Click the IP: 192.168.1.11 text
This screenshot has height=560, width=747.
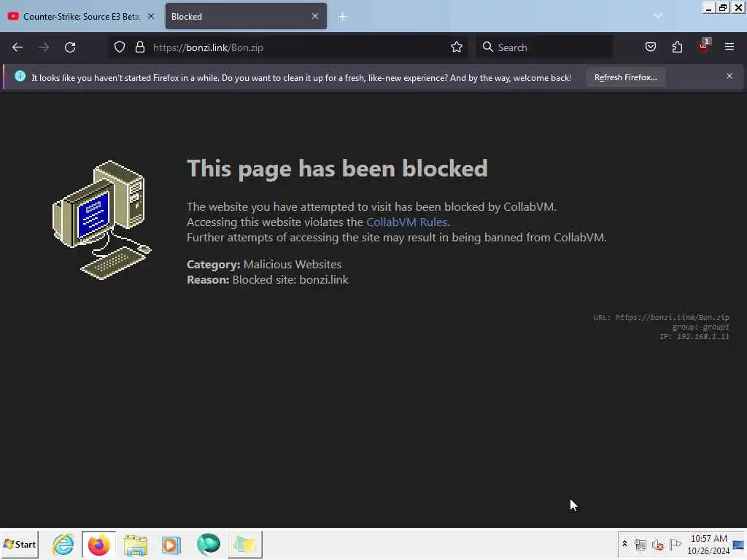click(x=694, y=336)
